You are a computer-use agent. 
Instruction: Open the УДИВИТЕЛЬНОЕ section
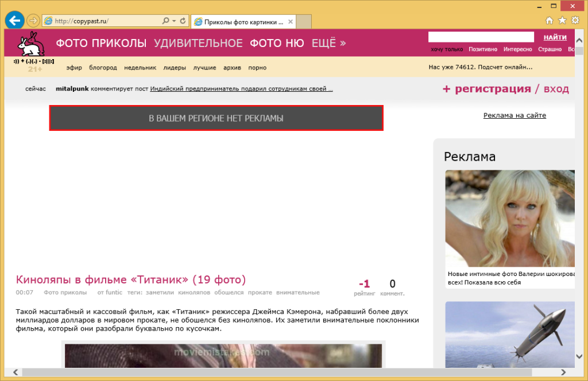pos(198,43)
